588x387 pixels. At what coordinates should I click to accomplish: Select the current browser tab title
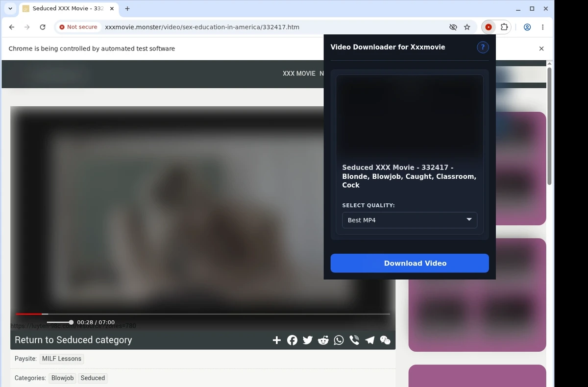[68, 8]
